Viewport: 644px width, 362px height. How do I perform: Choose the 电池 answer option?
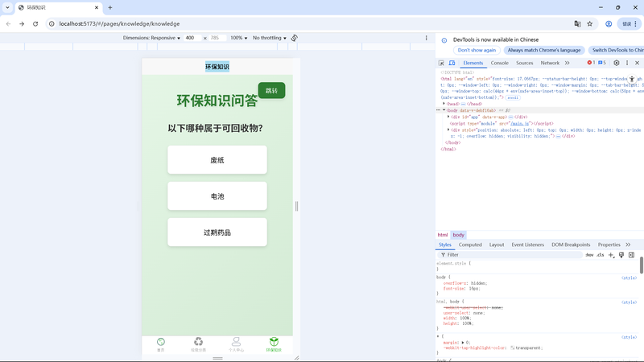coord(217,195)
